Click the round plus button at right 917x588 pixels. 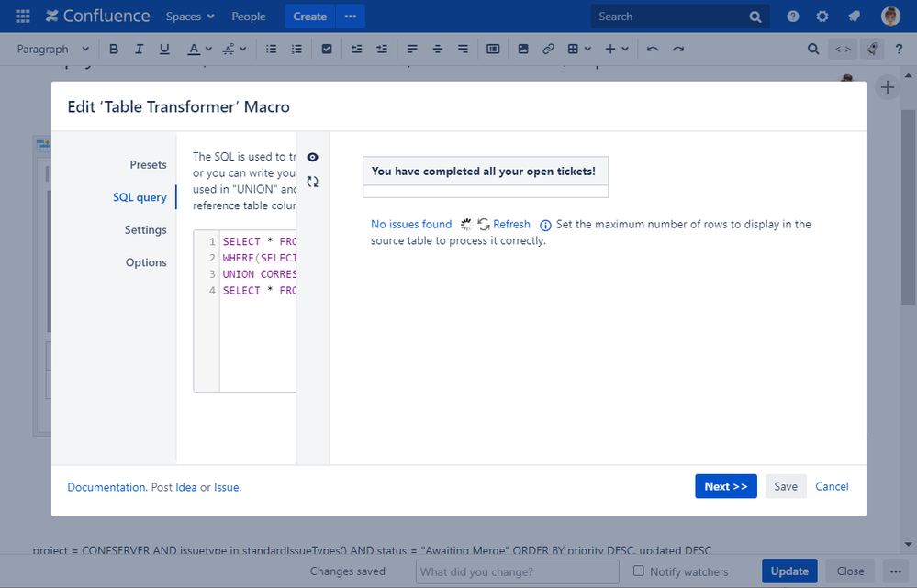point(888,88)
